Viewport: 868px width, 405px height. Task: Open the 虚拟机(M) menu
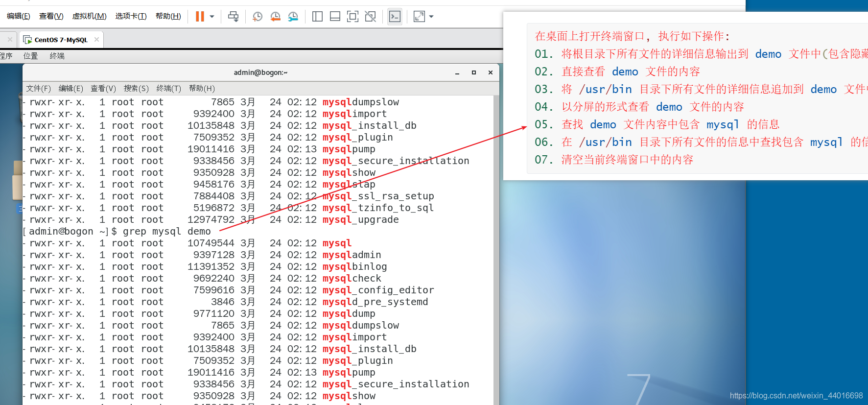coord(90,16)
